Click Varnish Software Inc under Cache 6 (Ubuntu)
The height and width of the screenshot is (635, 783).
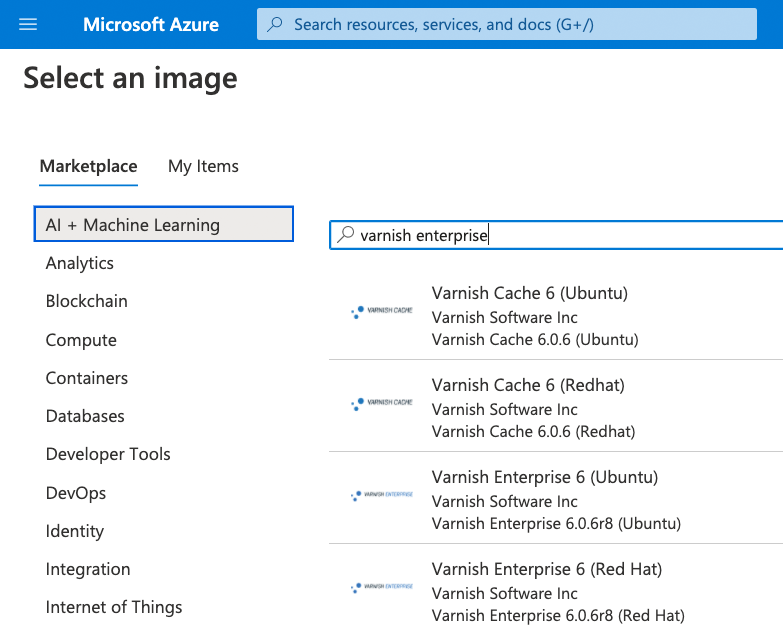click(504, 317)
